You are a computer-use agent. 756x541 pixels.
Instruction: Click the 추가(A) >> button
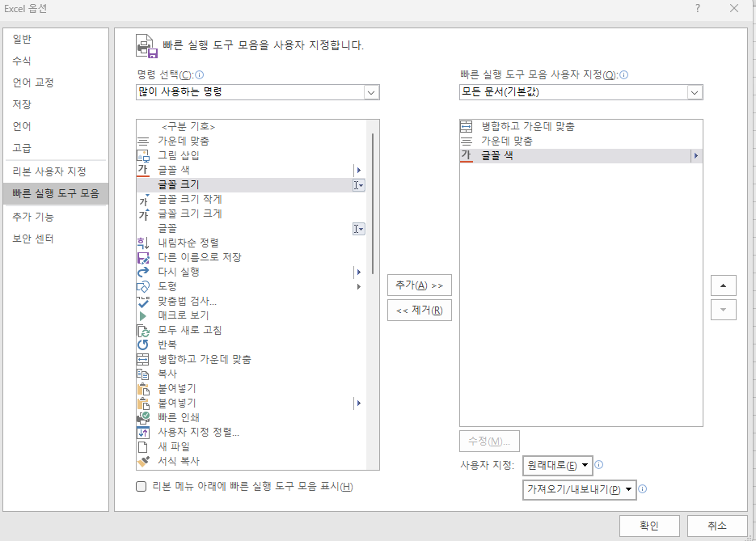coord(420,285)
